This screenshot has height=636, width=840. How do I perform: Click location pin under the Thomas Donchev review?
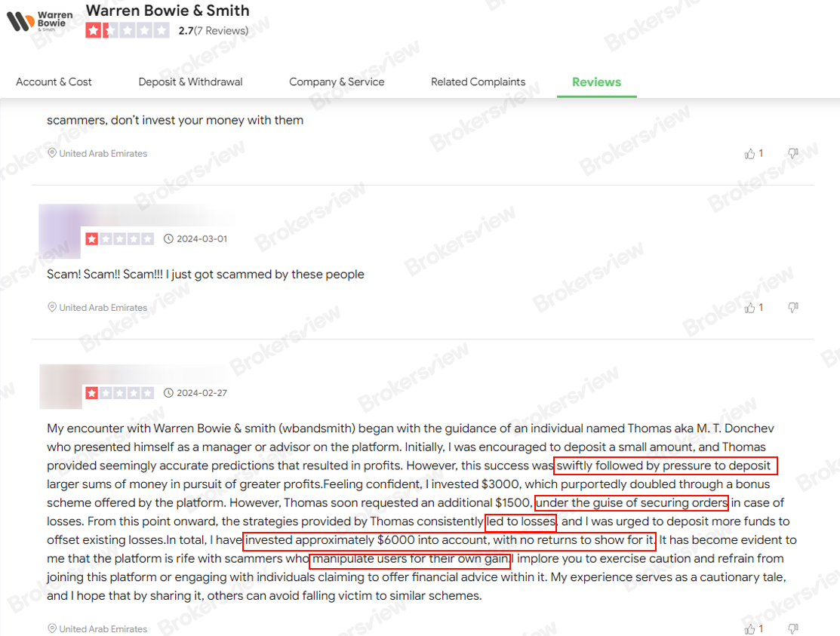pos(52,628)
